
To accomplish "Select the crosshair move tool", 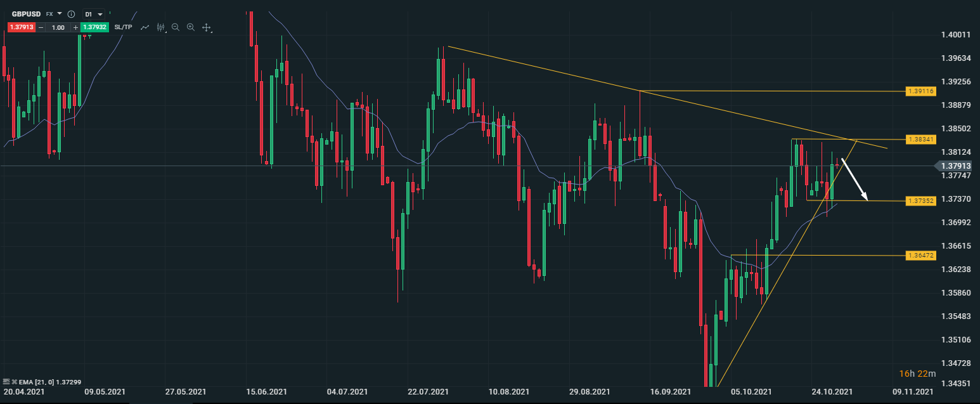I will tap(207, 27).
